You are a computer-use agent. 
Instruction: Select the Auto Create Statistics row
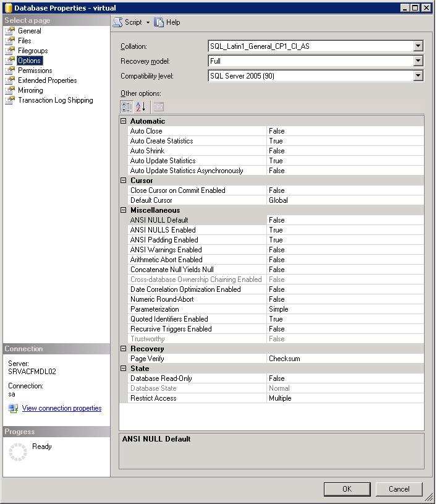pyautogui.click(x=276, y=141)
